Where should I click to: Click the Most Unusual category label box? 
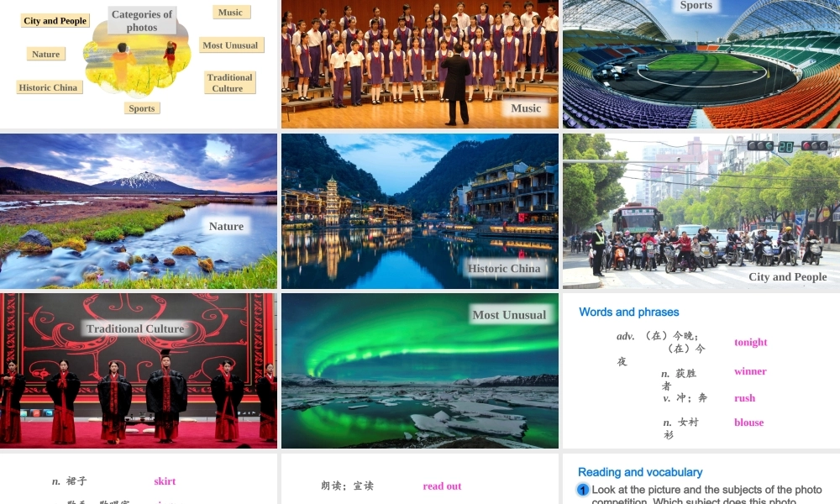click(230, 45)
